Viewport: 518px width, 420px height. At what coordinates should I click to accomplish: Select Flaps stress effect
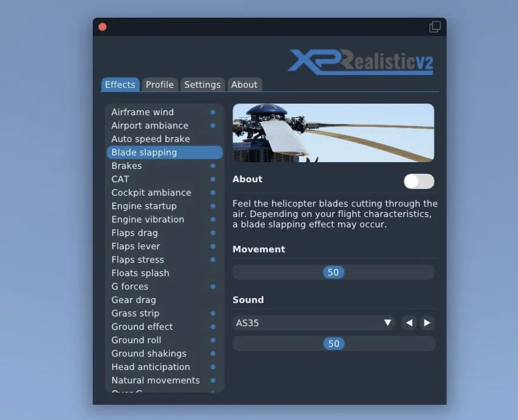click(x=165, y=260)
